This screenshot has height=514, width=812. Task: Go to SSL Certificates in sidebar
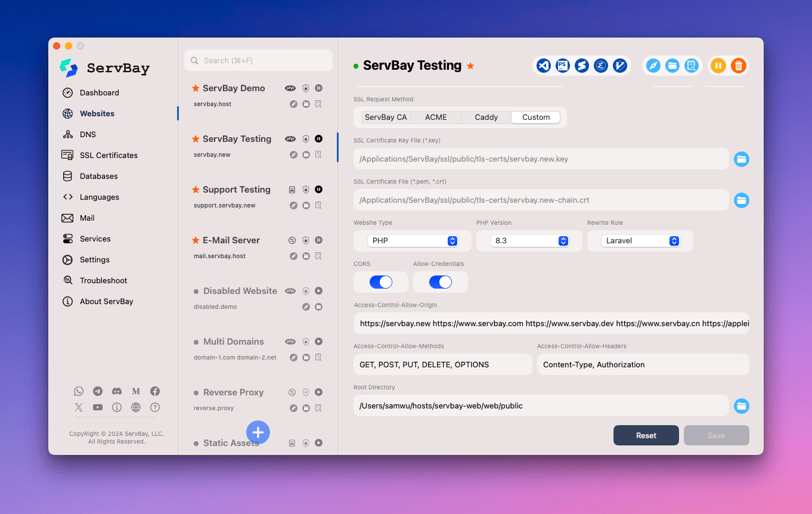coord(109,155)
